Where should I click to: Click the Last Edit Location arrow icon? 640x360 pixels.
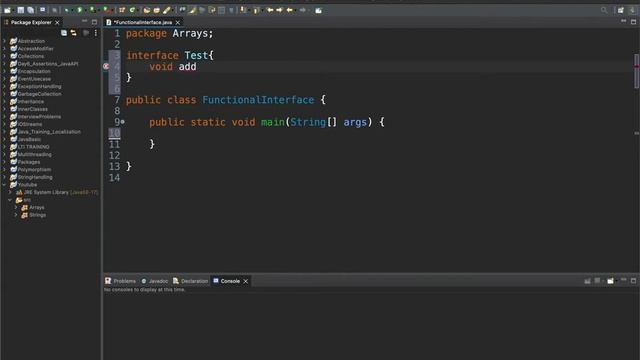tap(270, 10)
